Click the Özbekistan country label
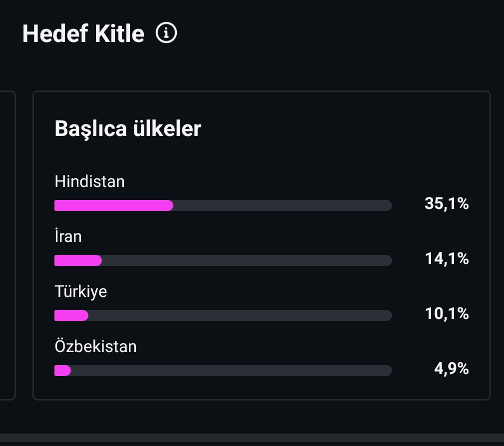 (x=95, y=346)
